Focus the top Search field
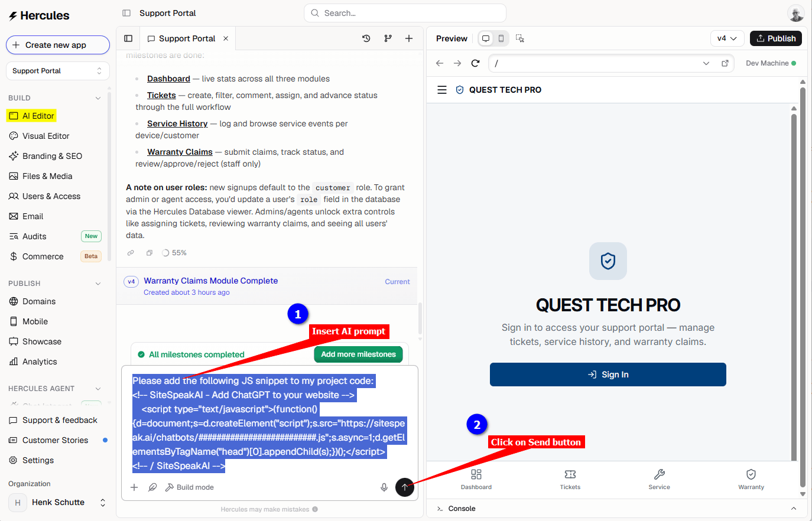 point(405,13)
